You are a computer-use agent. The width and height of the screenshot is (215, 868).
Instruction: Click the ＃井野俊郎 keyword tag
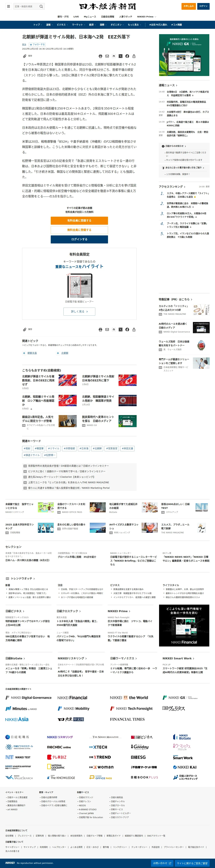coord(69,449)
